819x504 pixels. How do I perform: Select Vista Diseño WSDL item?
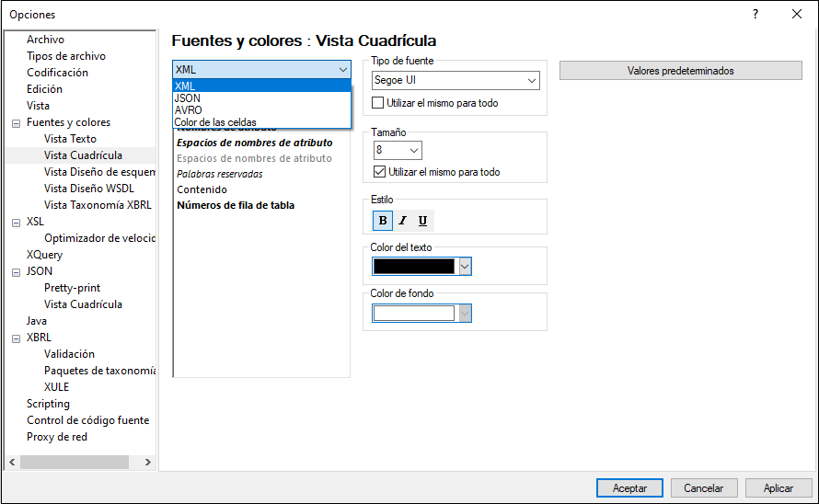(88, 189)
